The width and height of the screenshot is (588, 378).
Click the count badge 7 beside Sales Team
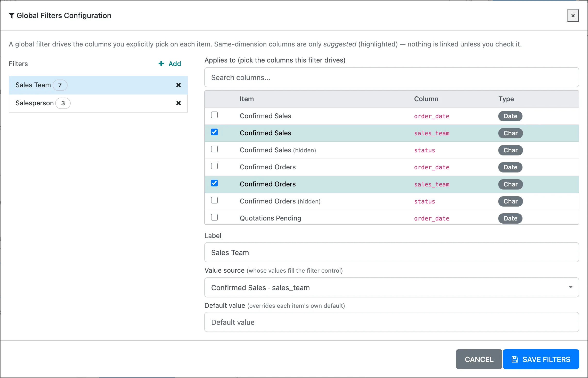tap(60, 85)
